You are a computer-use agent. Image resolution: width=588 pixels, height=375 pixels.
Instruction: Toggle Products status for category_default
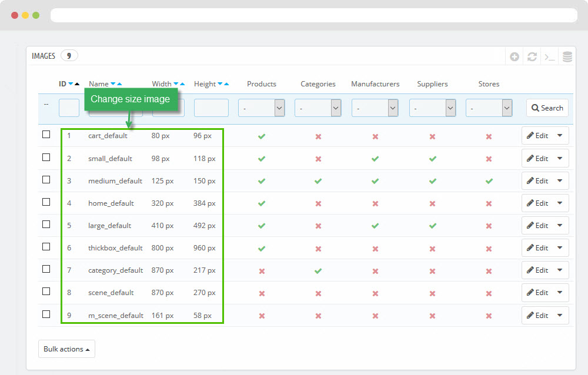262,271
